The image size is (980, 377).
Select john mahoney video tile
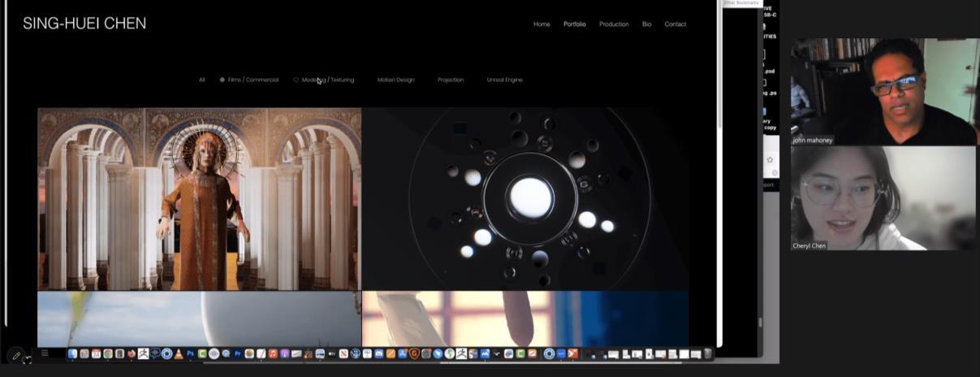(883, 91)
